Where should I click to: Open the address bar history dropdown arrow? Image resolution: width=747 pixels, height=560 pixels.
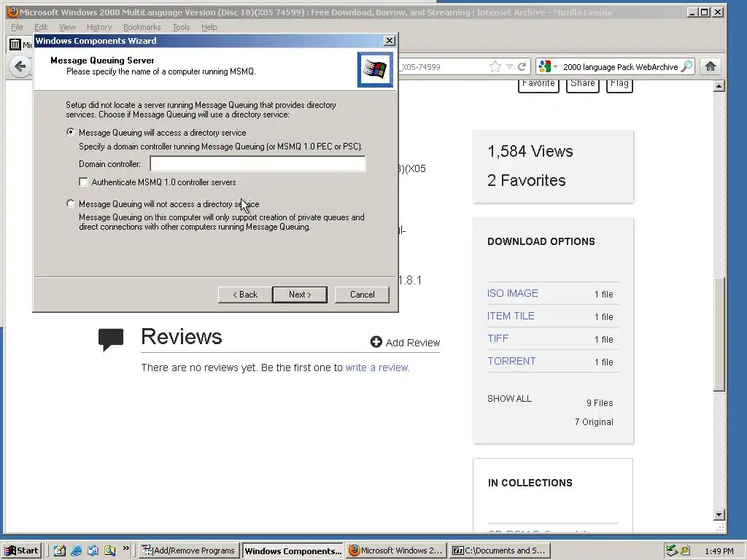pos(509,66)
